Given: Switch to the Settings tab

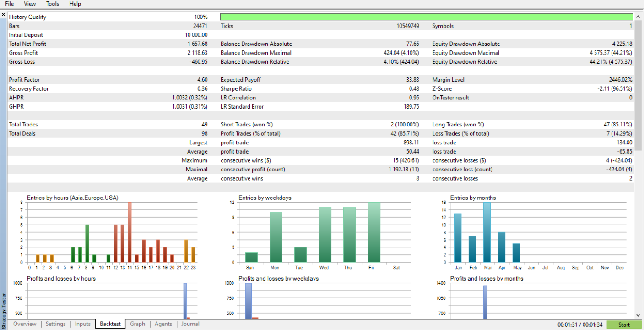Looking at the screenshot, I should (x=55, y=324).
